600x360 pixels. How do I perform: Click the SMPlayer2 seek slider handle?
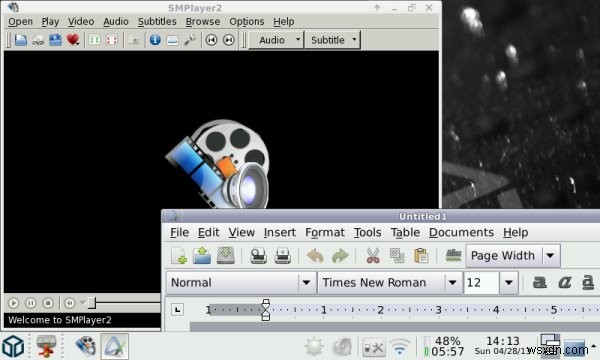[x=92, y=303]
